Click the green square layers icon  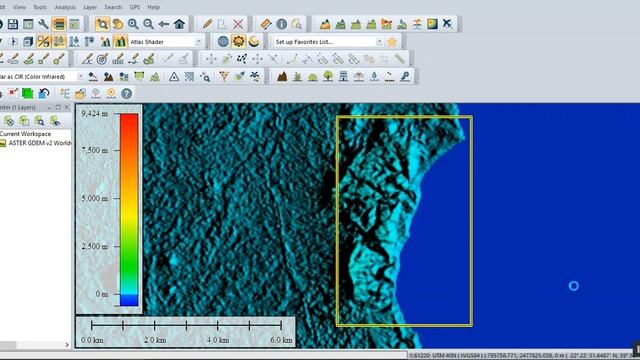(x=28, y=94)
